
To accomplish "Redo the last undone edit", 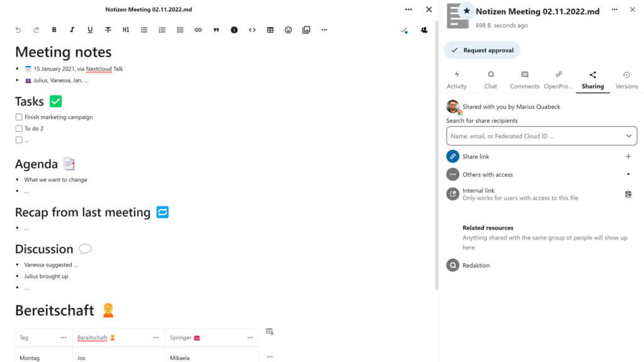I will pyautogui.click(x=36, y=30).
